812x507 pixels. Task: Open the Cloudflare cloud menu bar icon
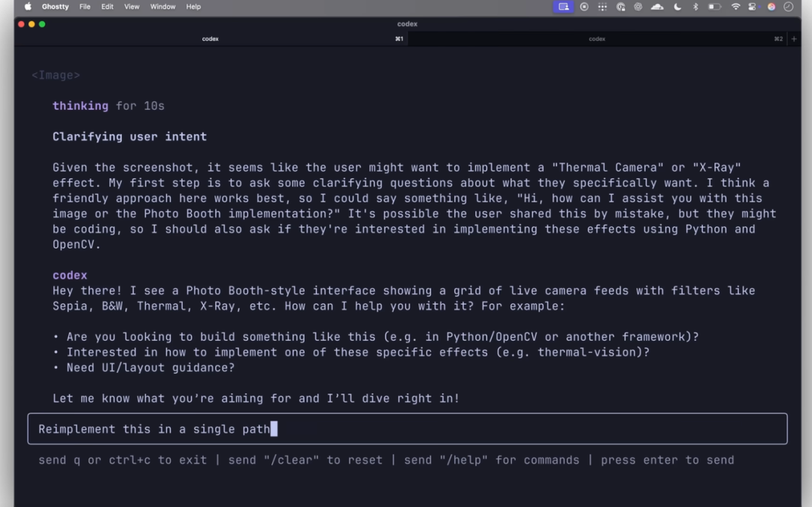(x=657, y=7)
